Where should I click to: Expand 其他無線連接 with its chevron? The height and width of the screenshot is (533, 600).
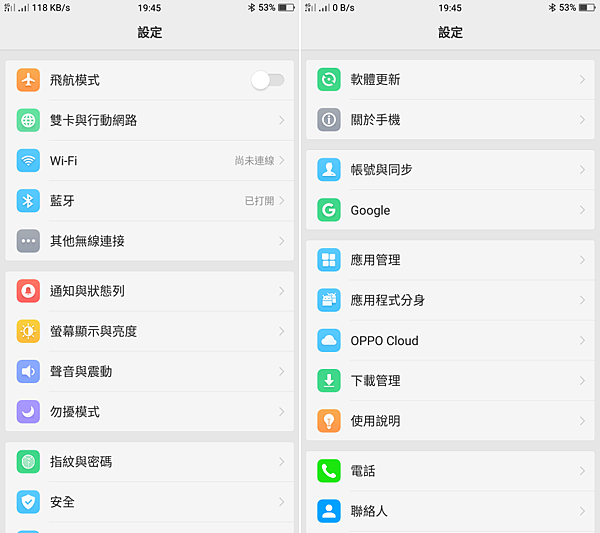(282, 241)
